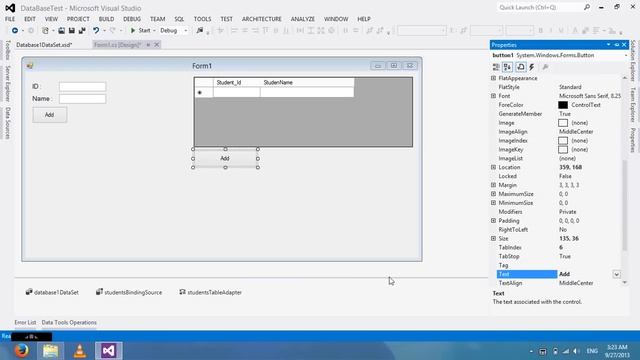Click the Find in Files toolbar icon

[200, 31]
